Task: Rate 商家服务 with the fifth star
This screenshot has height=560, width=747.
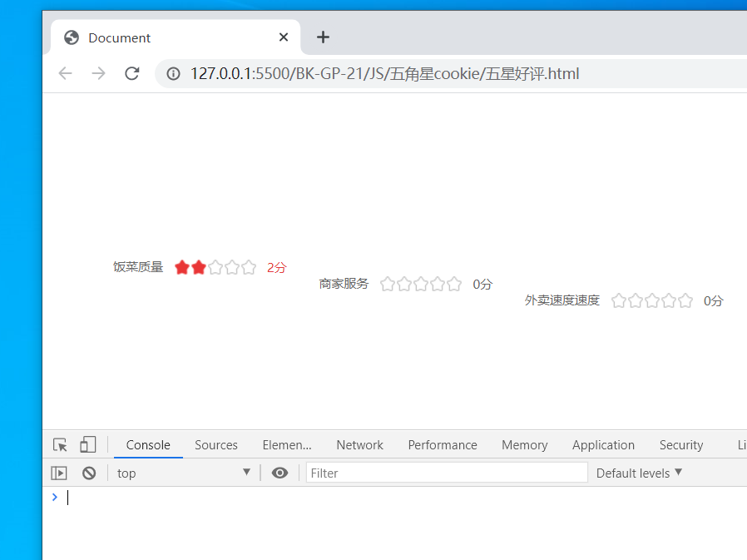Action: tap(453, 284)
